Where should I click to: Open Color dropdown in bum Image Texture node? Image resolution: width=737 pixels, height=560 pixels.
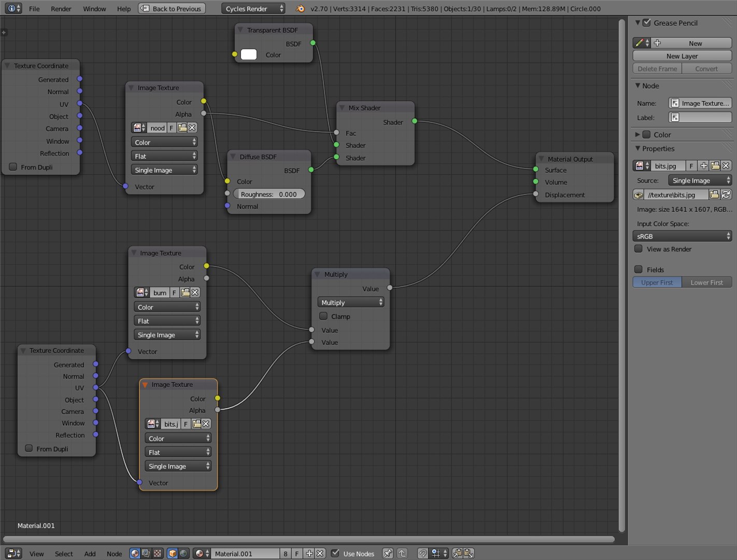(x=167, y=307)
